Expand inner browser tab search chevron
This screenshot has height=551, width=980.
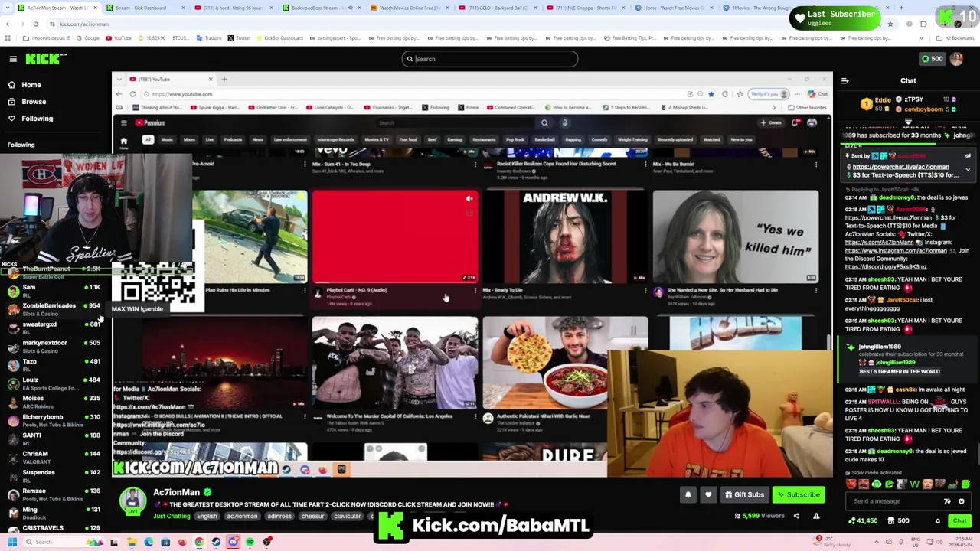click(119, 80)
